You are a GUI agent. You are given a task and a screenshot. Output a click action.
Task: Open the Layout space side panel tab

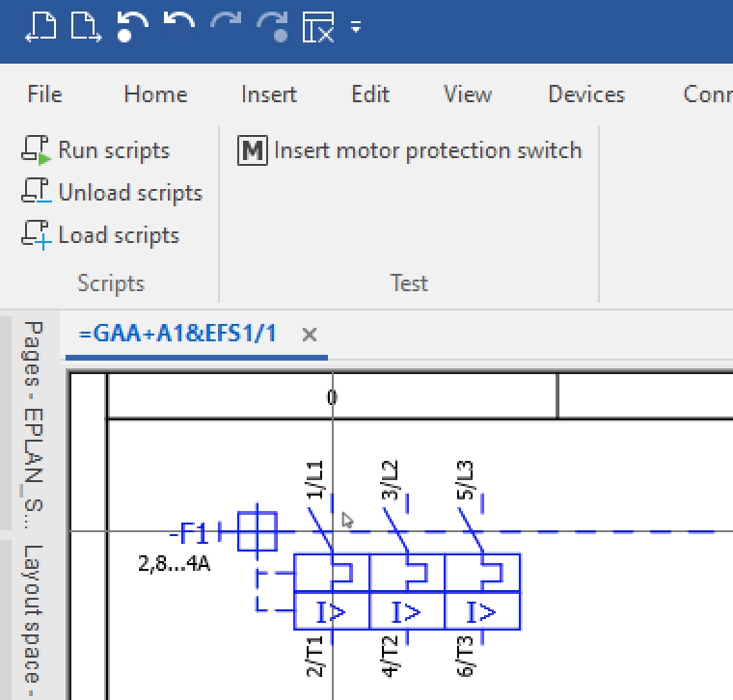(x=33, y=622)
